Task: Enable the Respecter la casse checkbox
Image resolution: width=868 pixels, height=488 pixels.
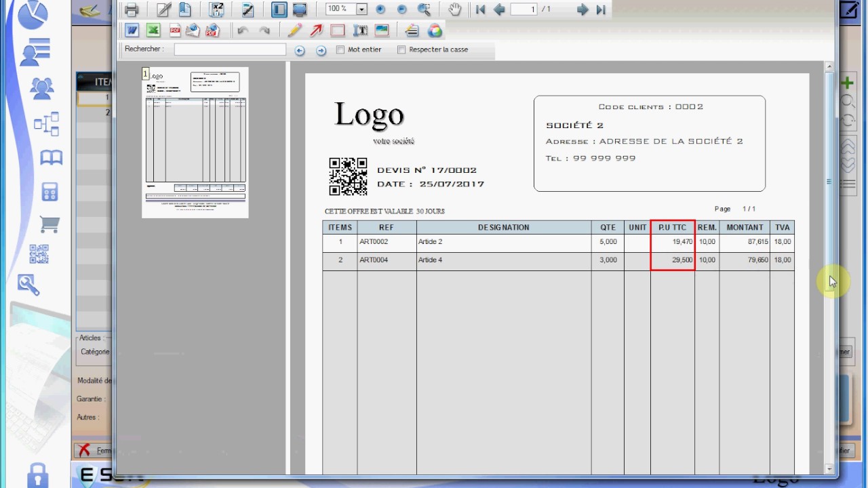Action: 401,49
